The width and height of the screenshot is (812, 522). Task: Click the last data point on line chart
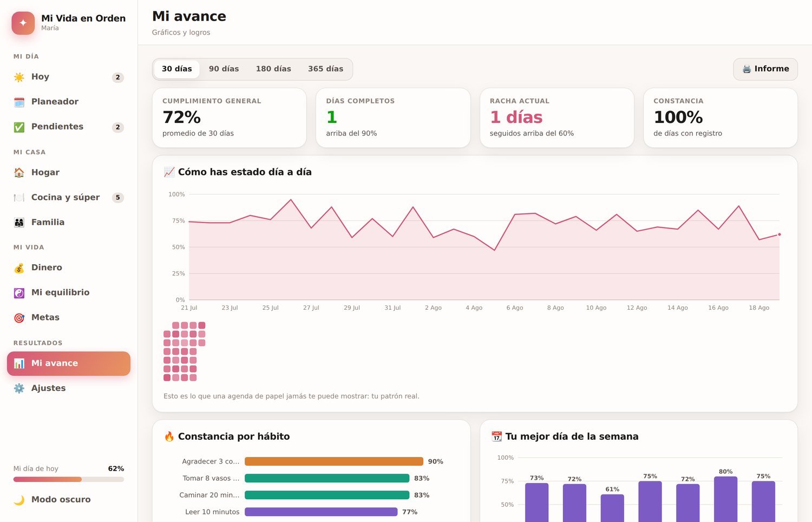pyautogui.click(x=780, y=234)
